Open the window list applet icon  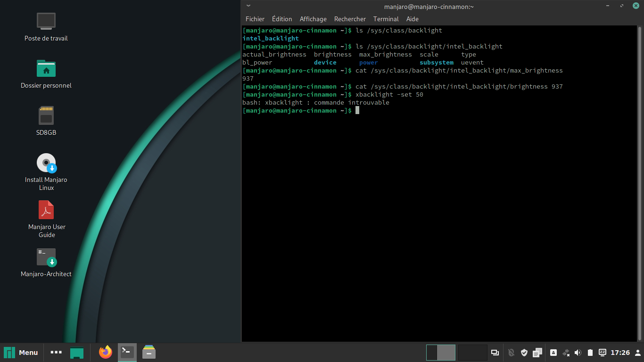[x=495, y=353]
